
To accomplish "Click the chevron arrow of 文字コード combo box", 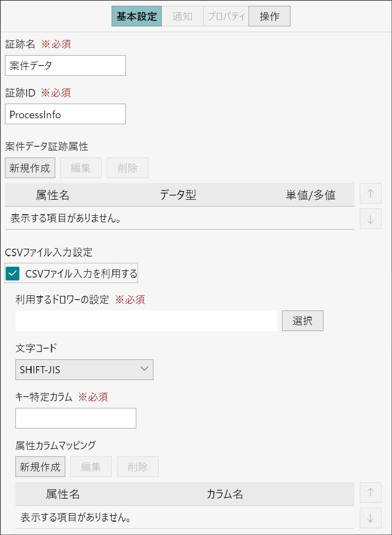I will (144, 369).
